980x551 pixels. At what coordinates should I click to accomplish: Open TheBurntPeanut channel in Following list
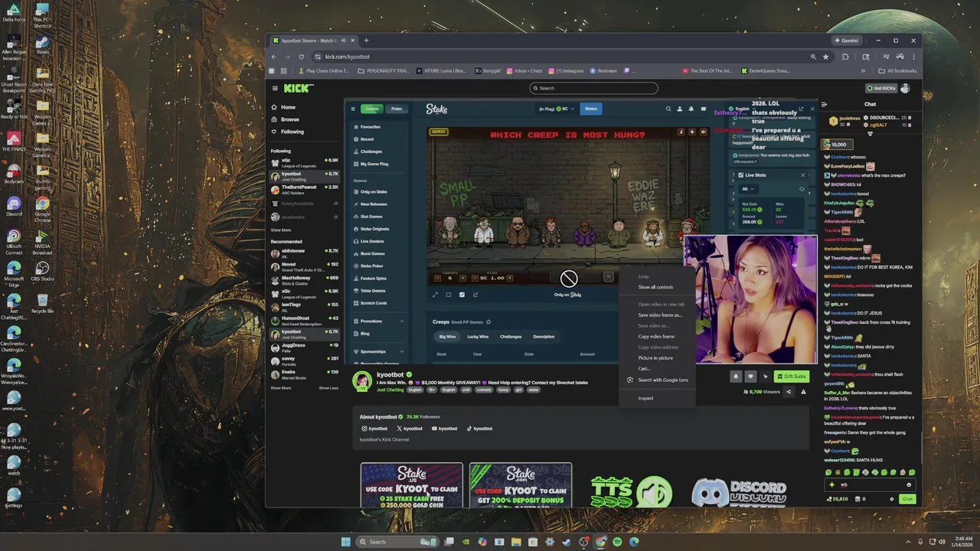point(305,188)
